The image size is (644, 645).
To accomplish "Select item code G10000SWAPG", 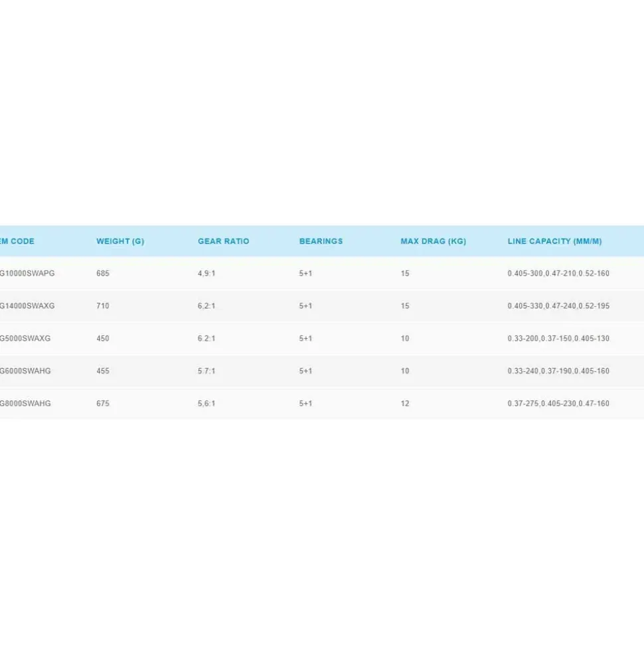I will coord(27,274).
